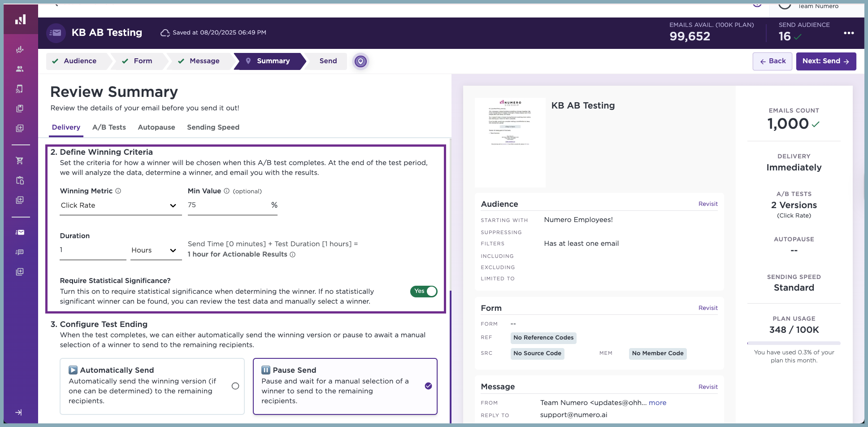Image resolution: width=868 pixels, height=427 pixels.
Task: Click Revisit link in Message section
Action: (708, 387)
